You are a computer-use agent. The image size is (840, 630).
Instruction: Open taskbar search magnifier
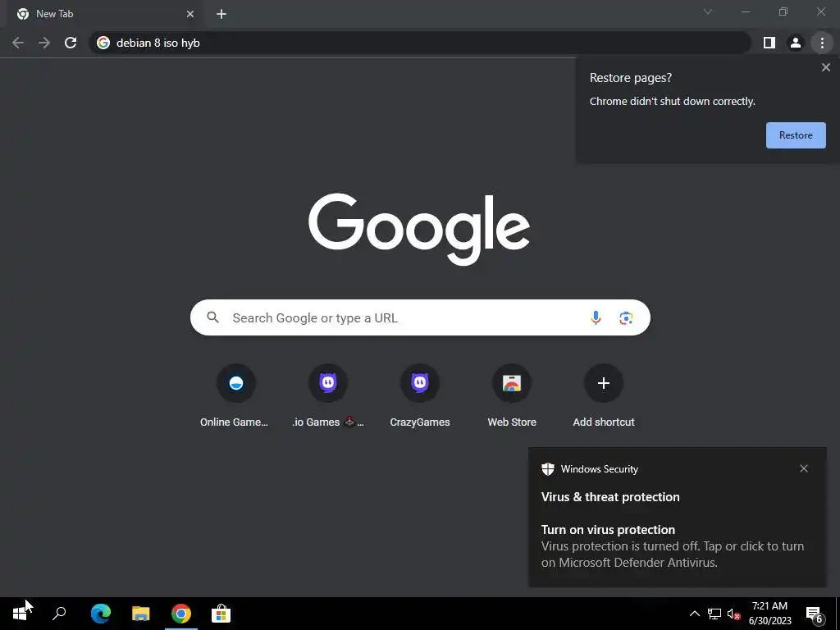point(59,614)
